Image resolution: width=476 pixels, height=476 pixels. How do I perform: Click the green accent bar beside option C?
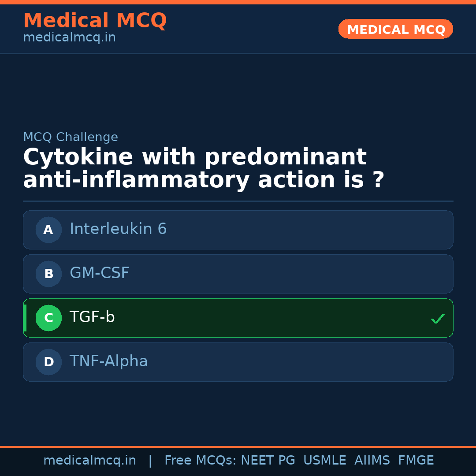(25, 318)
